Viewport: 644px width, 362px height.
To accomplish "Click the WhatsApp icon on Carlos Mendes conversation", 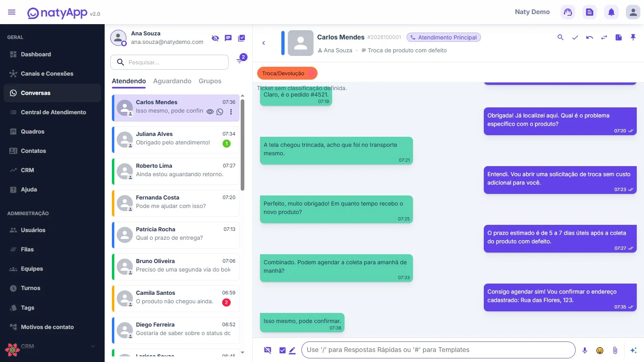I will (220, 112).
